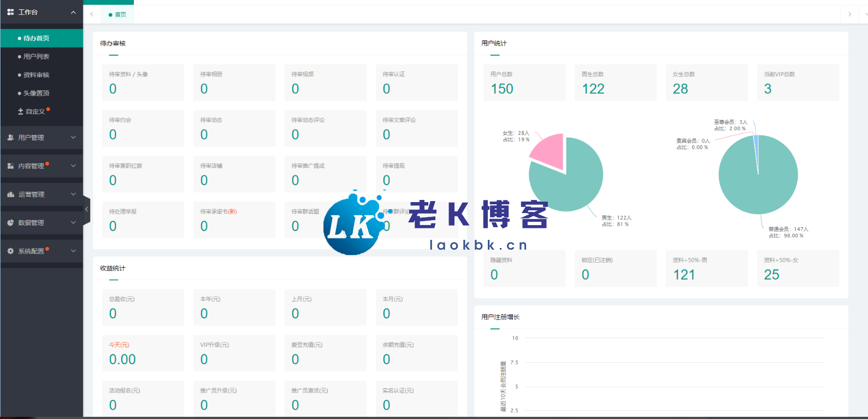The image size is (868, 419).
Task: Expand the 运营管理 menu chevron
Action: click(x=73, y=194)
